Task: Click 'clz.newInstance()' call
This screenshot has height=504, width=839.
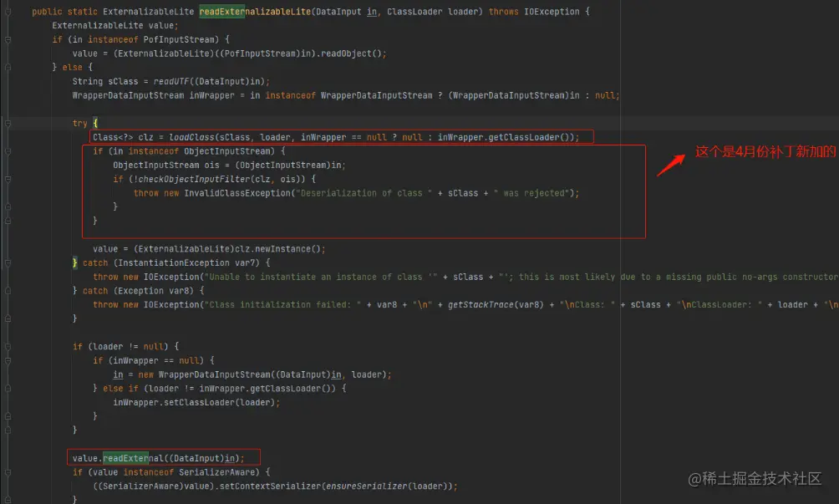Action: coord(277,249)
